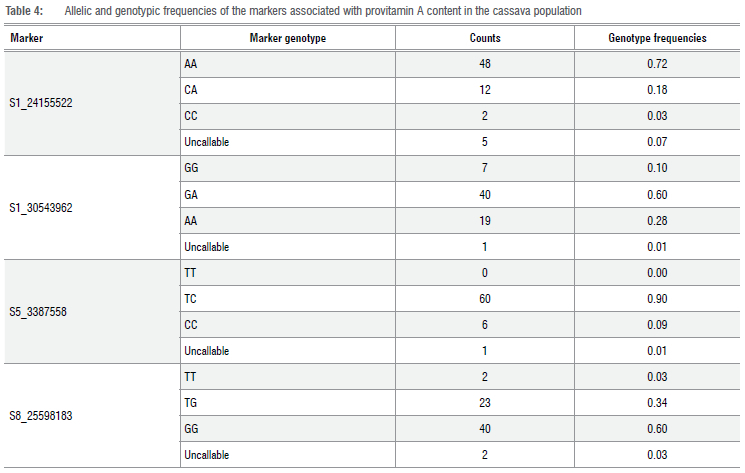The image size is (745, 473).
Task: Click the TG genotype cell
Action: click(x=190, y=403)
